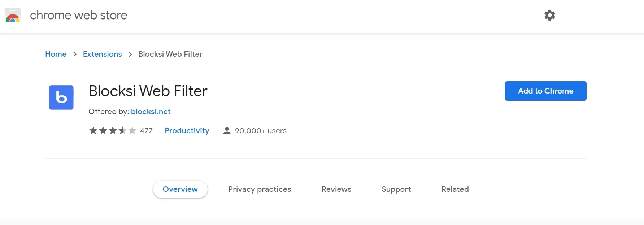This screenshot has width=644, height=225.
Task: Select the Overview tab
Action: tap(180, 189)
